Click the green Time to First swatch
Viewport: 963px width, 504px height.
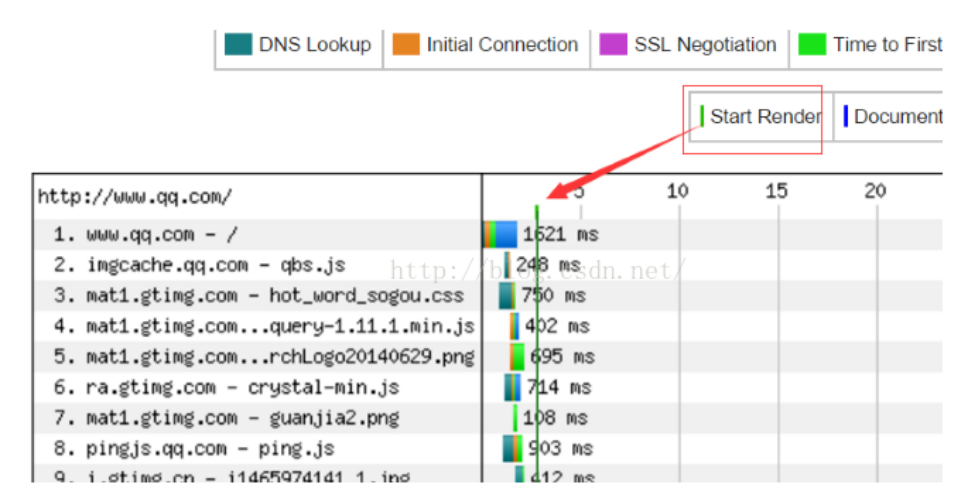click(812, 44)
